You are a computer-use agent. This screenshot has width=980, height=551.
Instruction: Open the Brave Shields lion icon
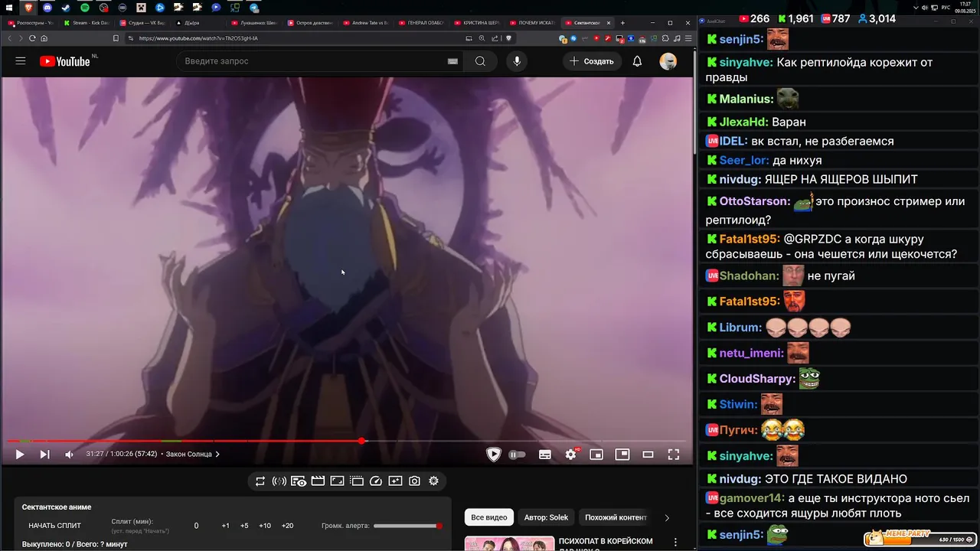pyautogui.click(x=508, y=38)
